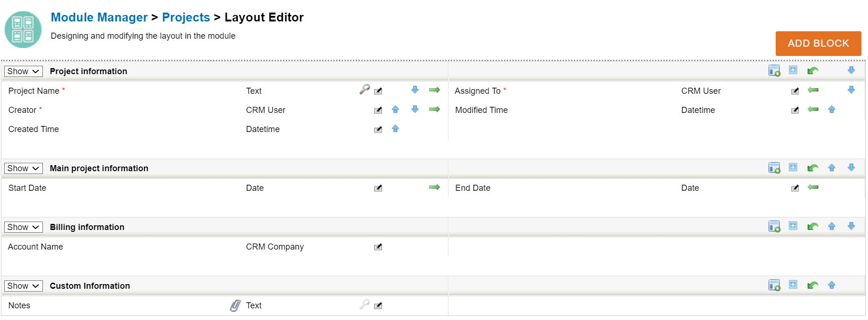Click the Creator field label
868x320 pixels.
[22, 110]
